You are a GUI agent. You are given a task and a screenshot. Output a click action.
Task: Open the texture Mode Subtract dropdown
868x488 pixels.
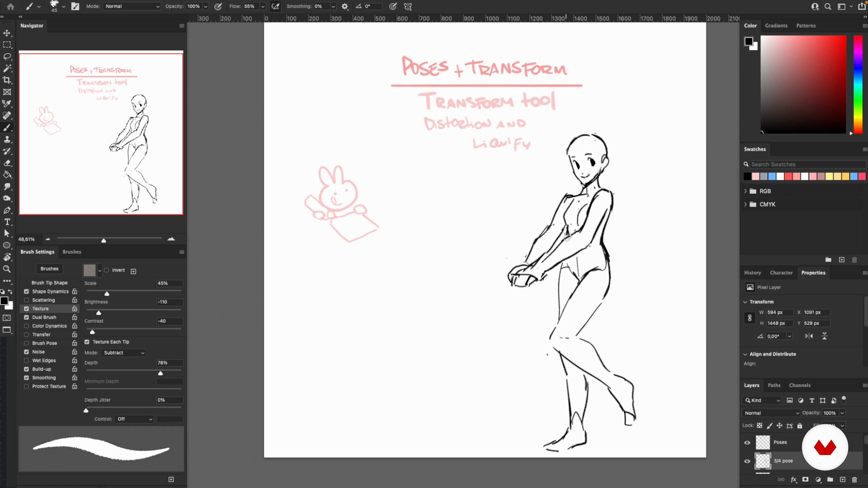point(123,353)
